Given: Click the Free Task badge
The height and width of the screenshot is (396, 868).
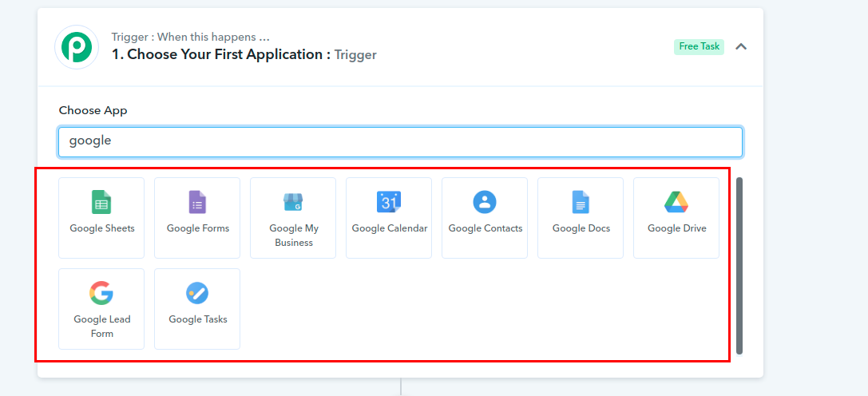Looking at the screenshot, I should tap(700, 46).
